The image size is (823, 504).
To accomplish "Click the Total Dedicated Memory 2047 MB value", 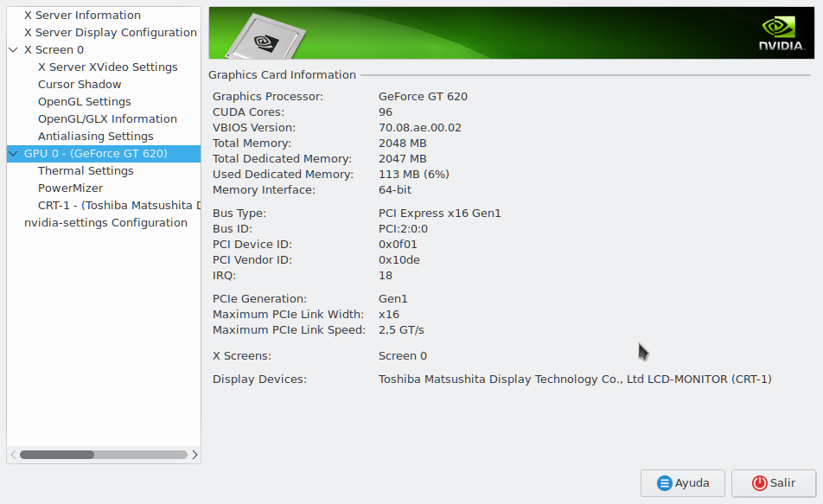I will point(403,159).
